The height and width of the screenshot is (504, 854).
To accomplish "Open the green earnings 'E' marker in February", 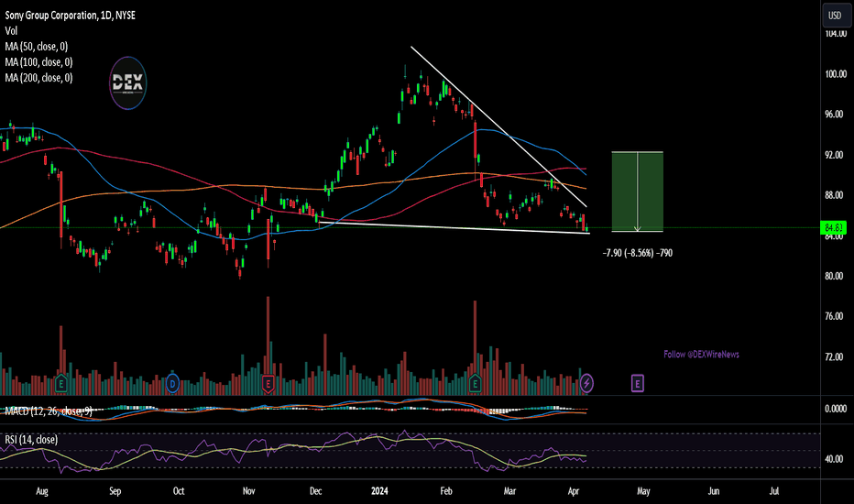I will (475, 384).
